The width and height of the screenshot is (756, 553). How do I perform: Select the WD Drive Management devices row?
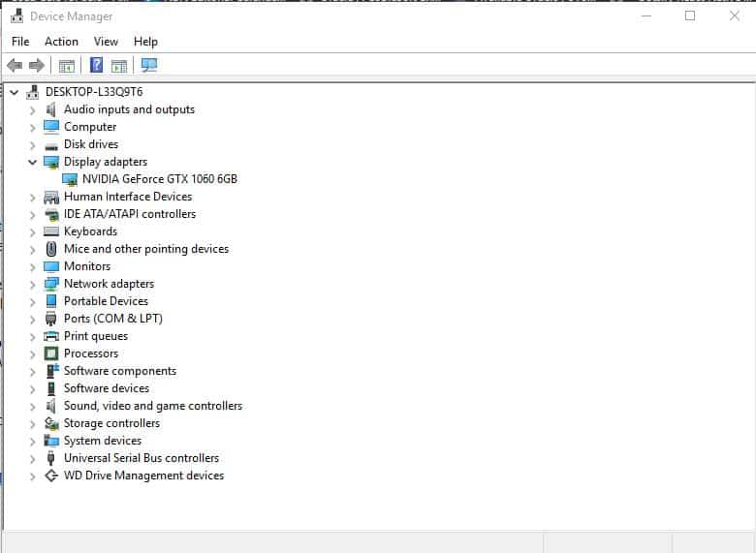pos(143,476)
